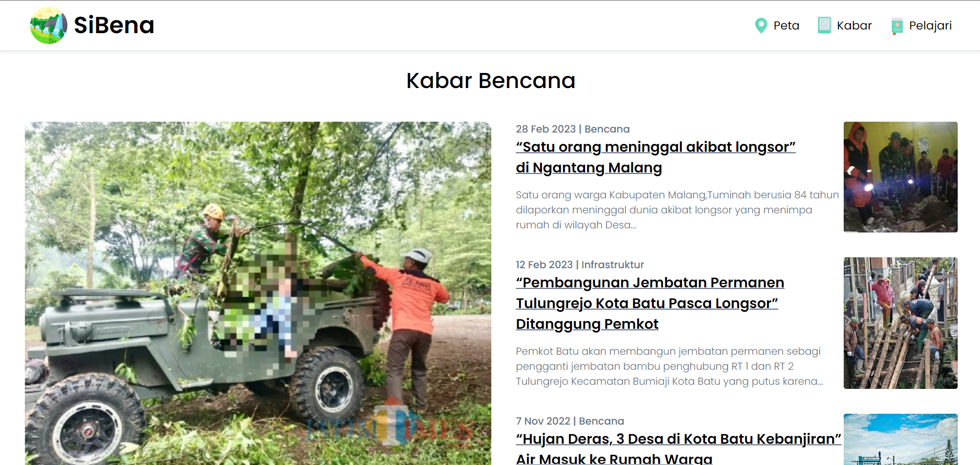Open the Pelajari menu item

(930, 25)
